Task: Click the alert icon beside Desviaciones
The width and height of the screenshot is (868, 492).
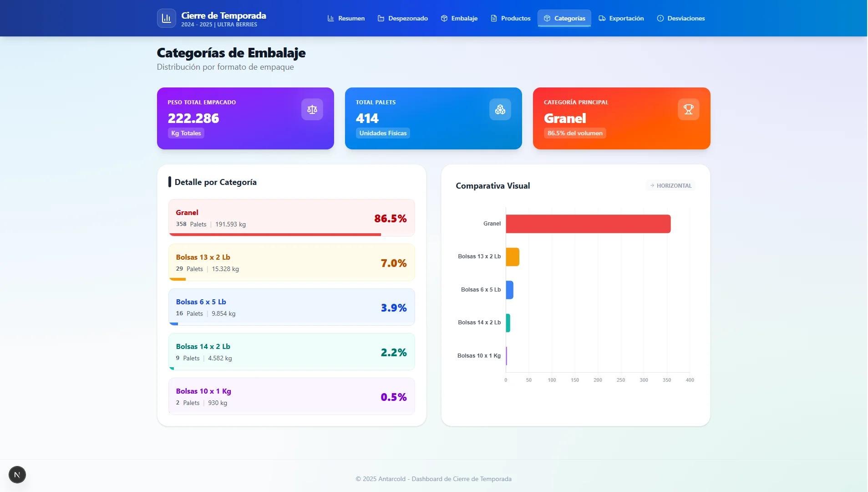Action: 660,18
